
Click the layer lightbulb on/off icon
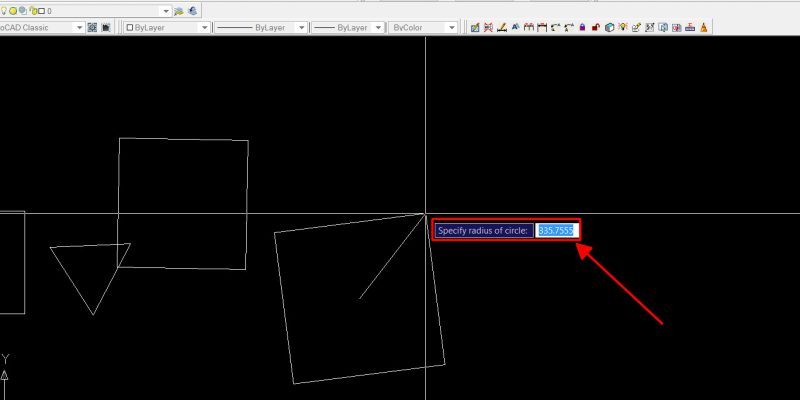[4, 10]
